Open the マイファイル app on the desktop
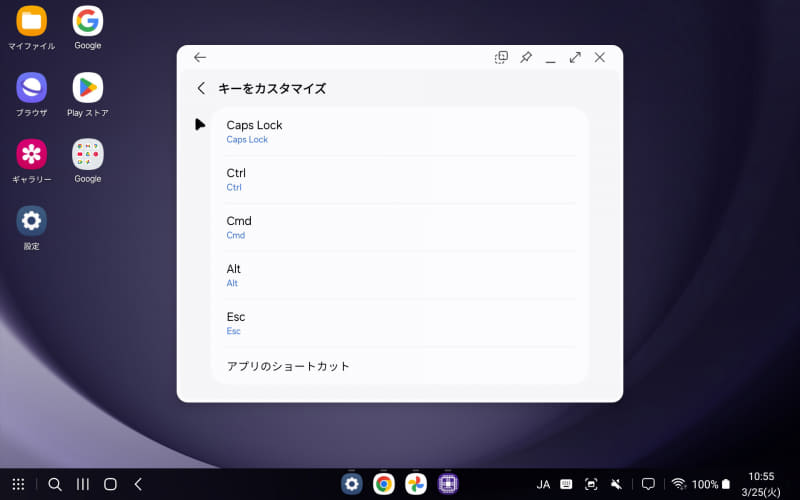This screenshot has height=500, width=800. point(32,21)
